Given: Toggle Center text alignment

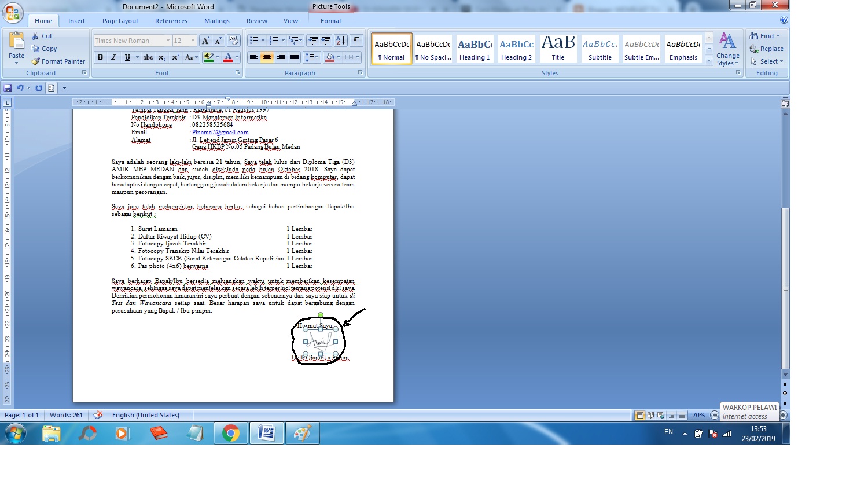Looking at the screenshot, I should pos(267,57).
